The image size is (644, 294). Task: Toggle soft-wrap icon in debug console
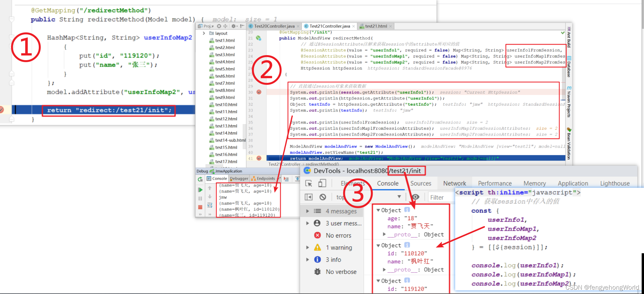tap(210, 205)
